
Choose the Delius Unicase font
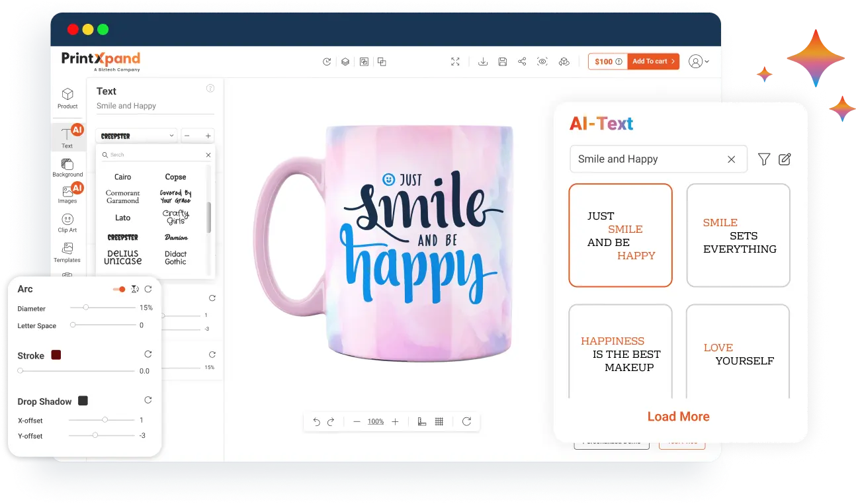coord(122,257)
